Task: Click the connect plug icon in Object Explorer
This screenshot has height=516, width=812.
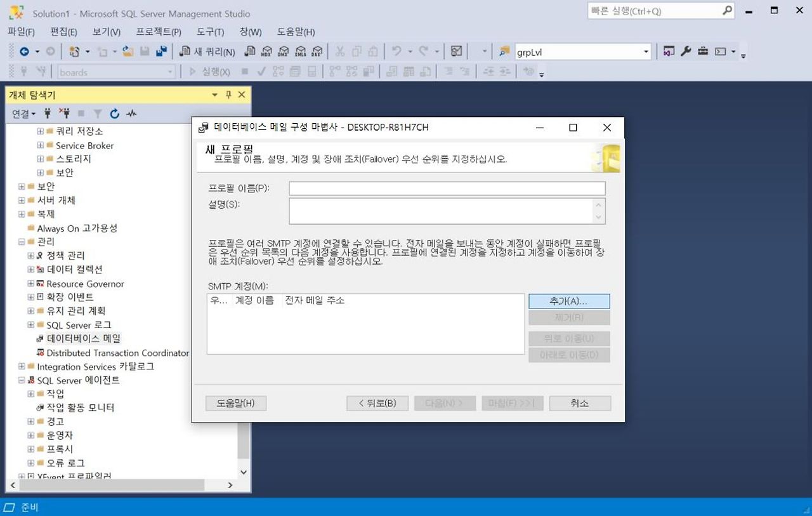Action: click(48, 114)
